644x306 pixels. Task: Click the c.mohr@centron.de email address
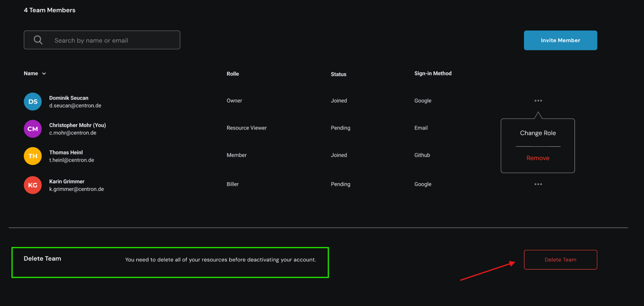[x=72, y=133]
